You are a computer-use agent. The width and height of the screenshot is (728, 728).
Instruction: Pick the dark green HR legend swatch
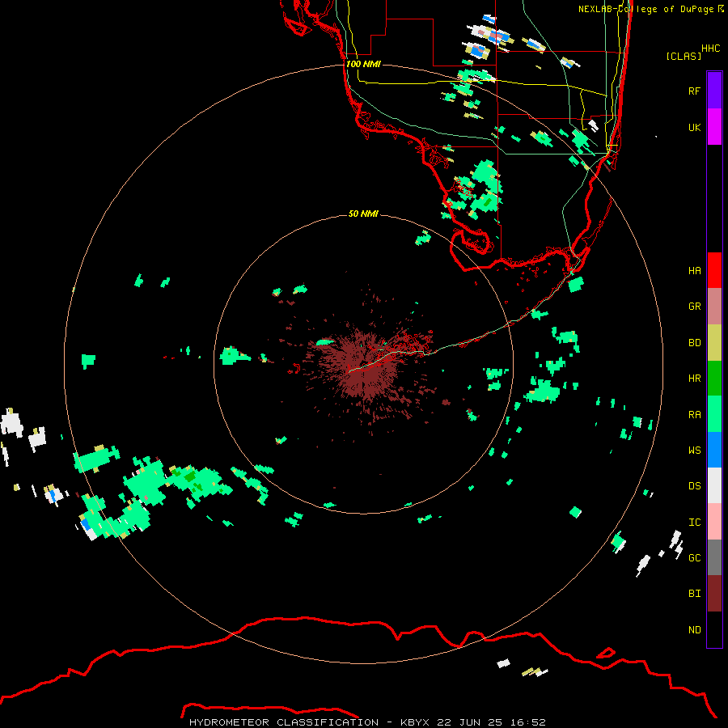[714, 379]
